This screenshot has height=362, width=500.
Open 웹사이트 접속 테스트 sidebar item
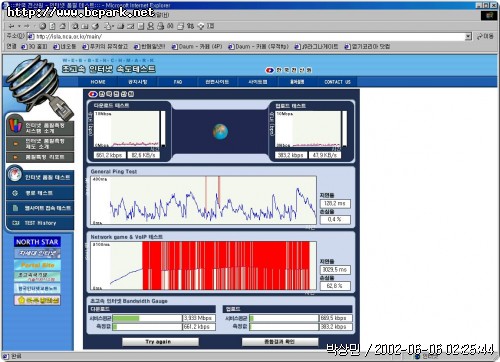(40, 208)
